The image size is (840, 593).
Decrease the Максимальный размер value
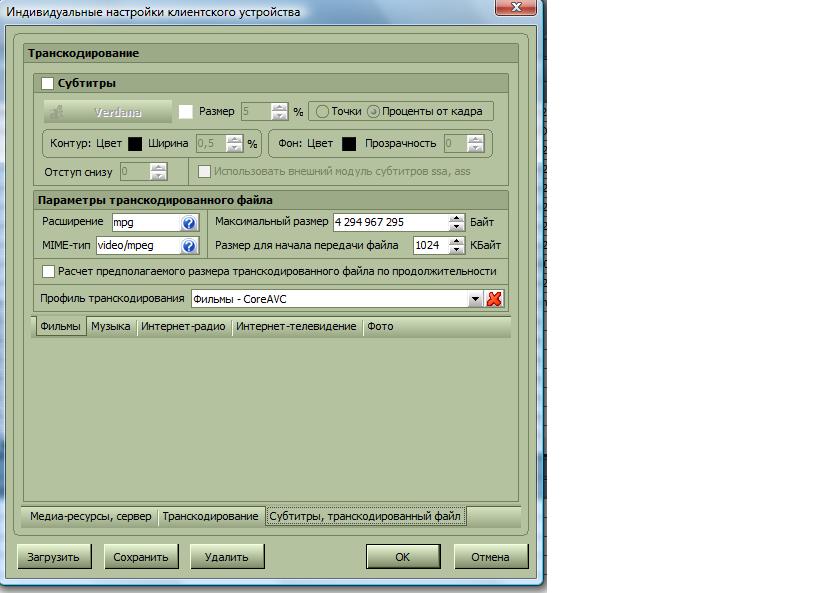point(456,227)
